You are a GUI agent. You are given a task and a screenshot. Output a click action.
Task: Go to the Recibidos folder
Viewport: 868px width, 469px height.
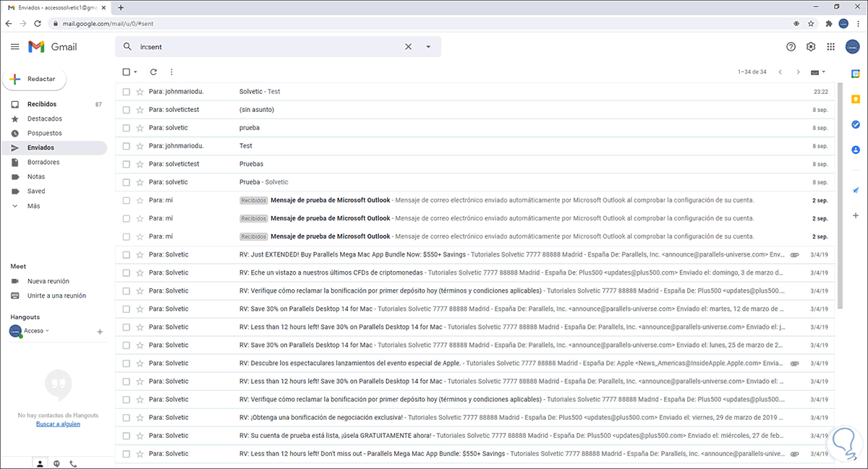click(x=42, y=104)
